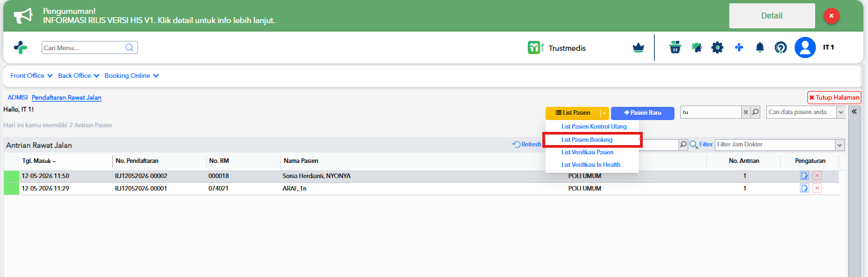Click the green status box for ARAF
Viewport: 868px width, 277px height.
(12, 189)
